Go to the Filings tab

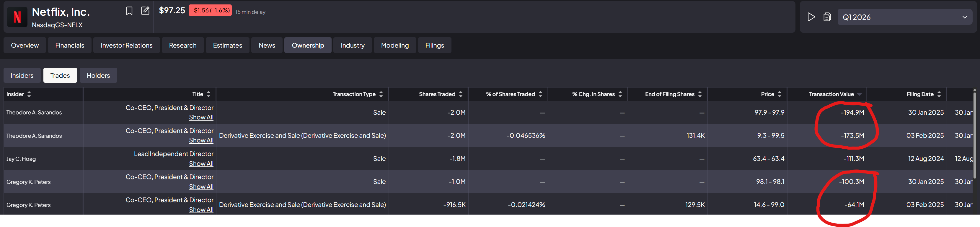pyautogui.click(x=435, y=45)
